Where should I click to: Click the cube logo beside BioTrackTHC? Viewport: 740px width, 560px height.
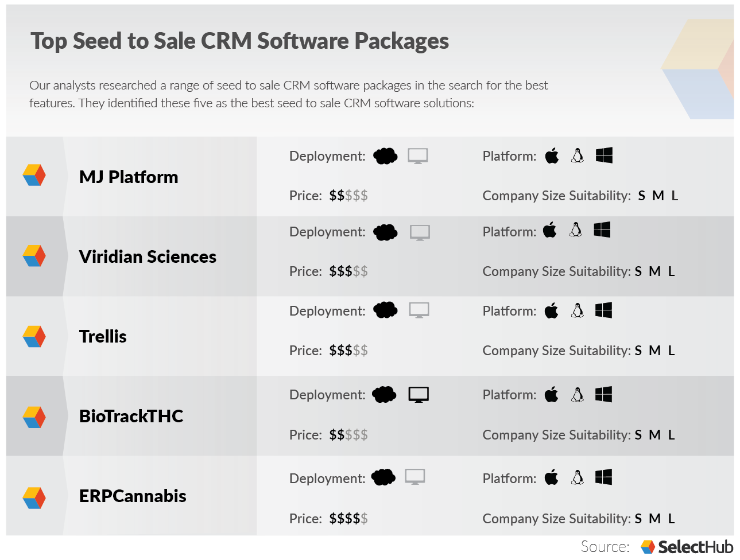(34, 417)
